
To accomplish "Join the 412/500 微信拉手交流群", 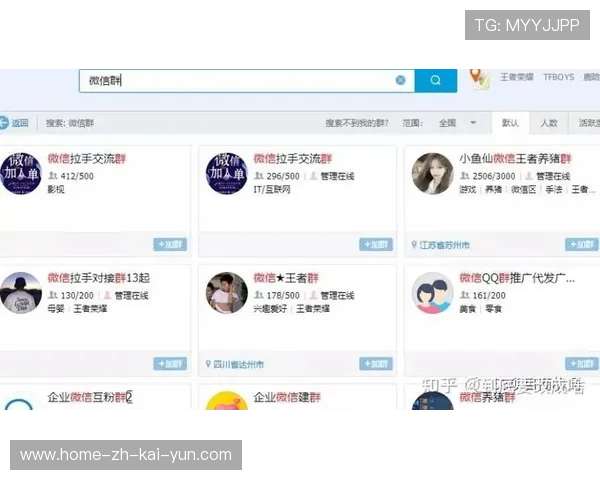I will [170, 244].
